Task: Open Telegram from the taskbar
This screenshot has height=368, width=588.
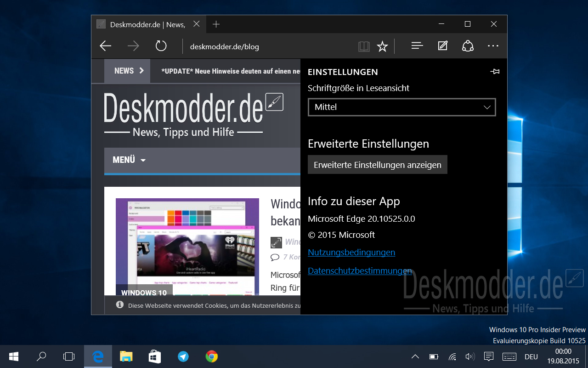Action: (x=183, y=356)
